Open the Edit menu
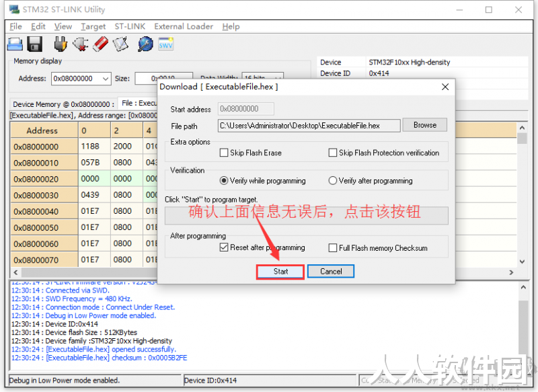The width and height of the screenshot is (538, 392). tap(38, 26)
